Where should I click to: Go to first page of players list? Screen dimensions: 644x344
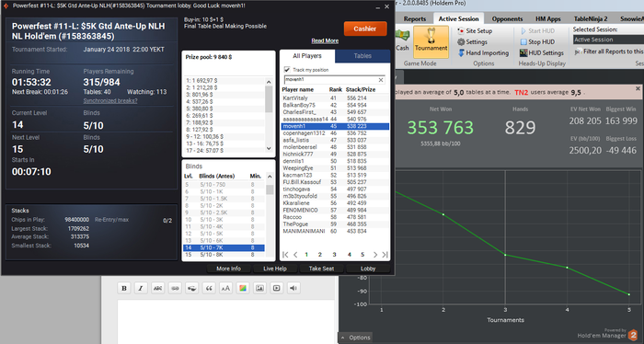click(285, 255)
